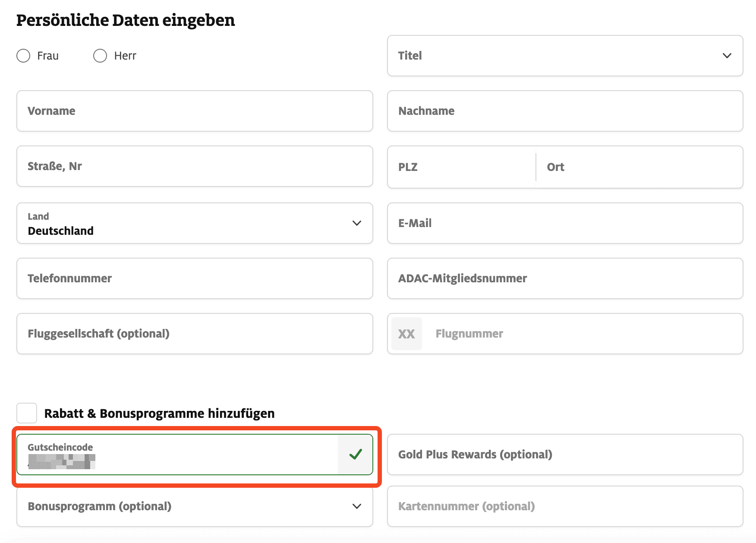
Task: Click the Telefonnummer field
Action: click(x=194, y=278)
